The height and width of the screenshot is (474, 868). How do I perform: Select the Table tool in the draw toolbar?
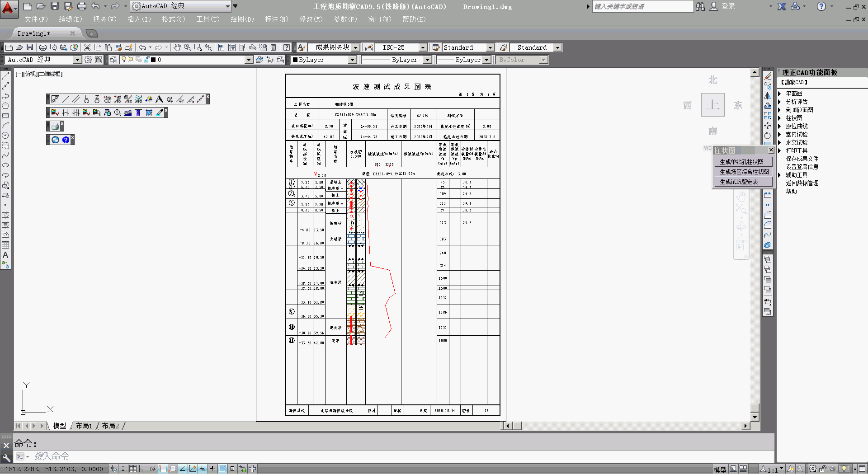pyautogui.click(x=5, y=245)
